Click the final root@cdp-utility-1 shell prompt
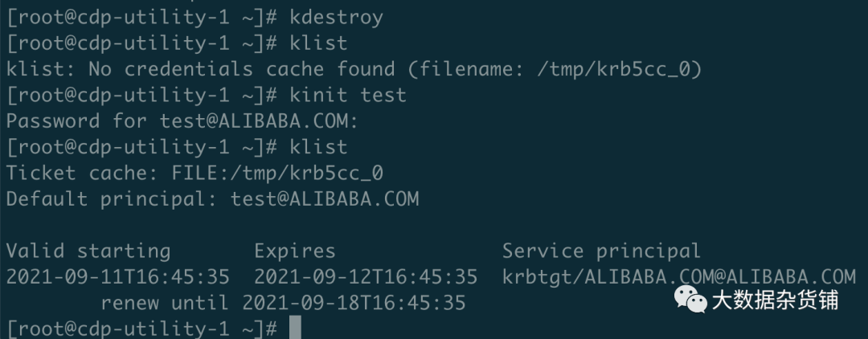The width and height of the screenshot is (868, 339). click(x=141, y=328)
